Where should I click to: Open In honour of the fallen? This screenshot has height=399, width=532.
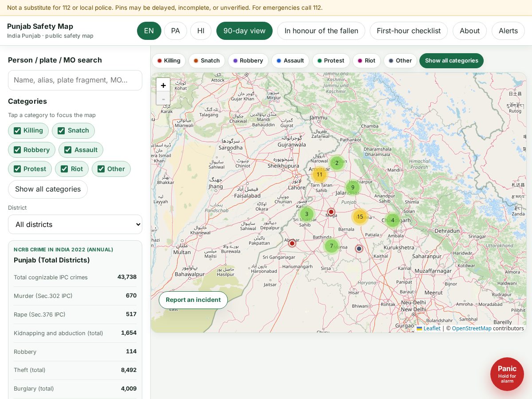click(321, 31)
